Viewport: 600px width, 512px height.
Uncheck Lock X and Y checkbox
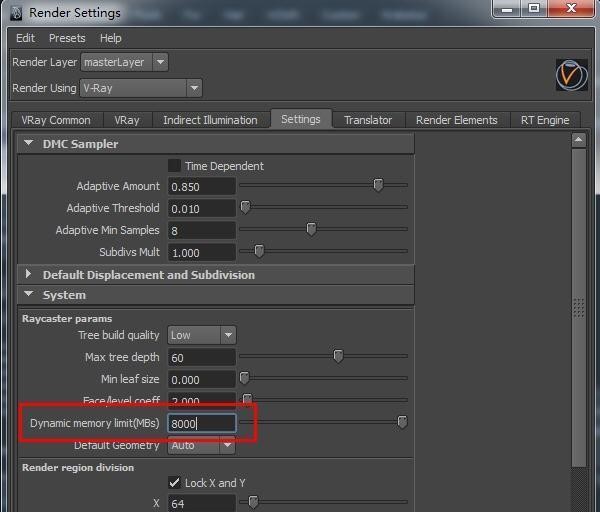pos(174,483)
